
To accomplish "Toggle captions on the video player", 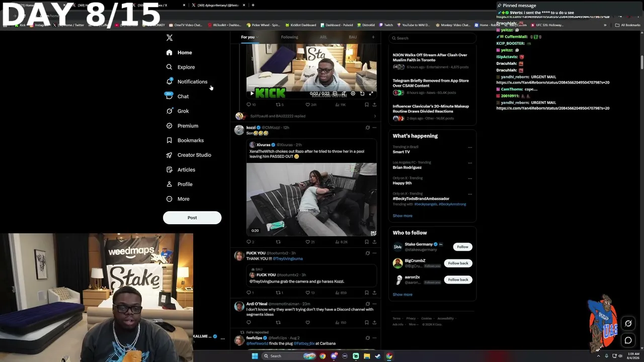I will coord(335,94).
